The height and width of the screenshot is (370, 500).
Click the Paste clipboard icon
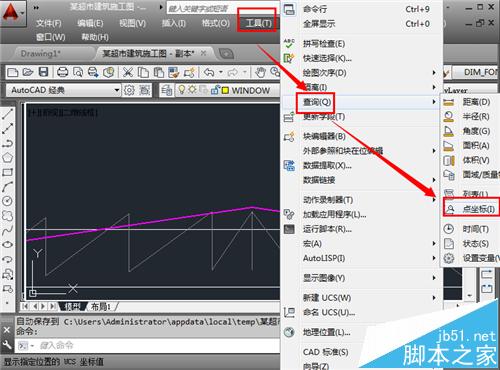click(x=158, y=72)
